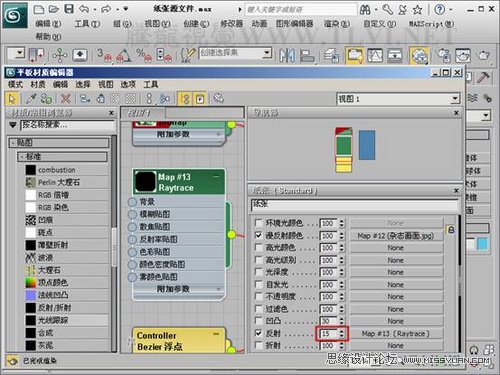
Task: Open the Mirror tool
Action: (x=287, y=55)
